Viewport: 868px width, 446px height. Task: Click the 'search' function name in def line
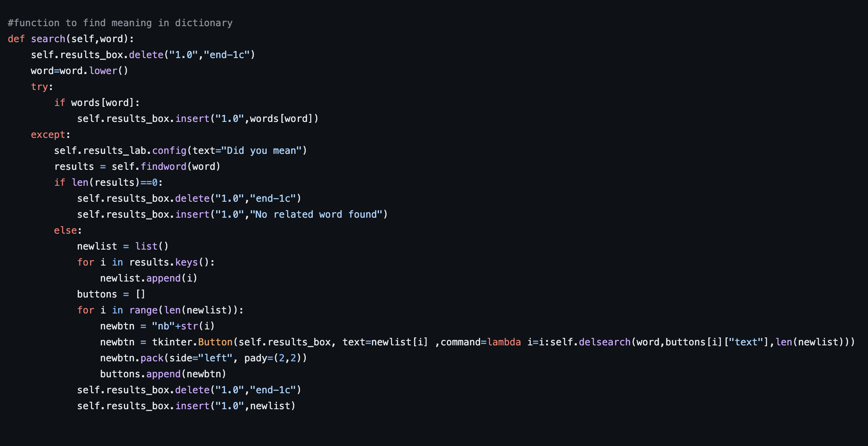(48, 39)
